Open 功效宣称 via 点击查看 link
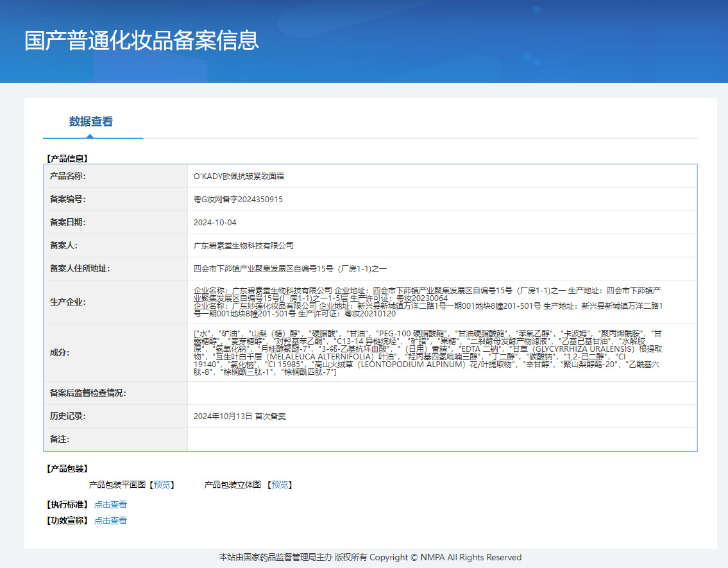The width and height of the screenshot is (728, 568). pyautogui.click(x=110, y=521)
